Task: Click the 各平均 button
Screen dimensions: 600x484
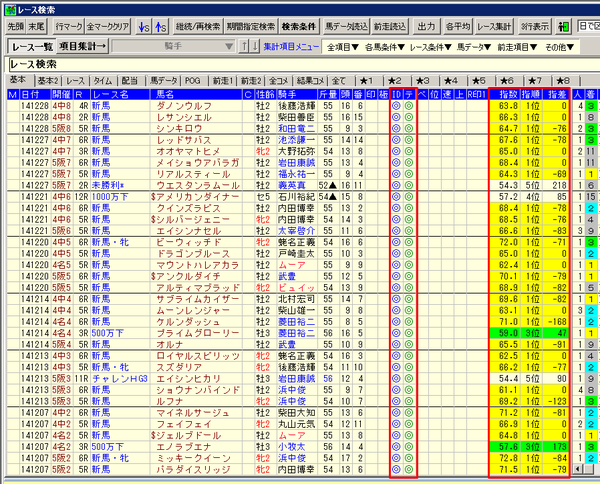Action: (458, 26)
